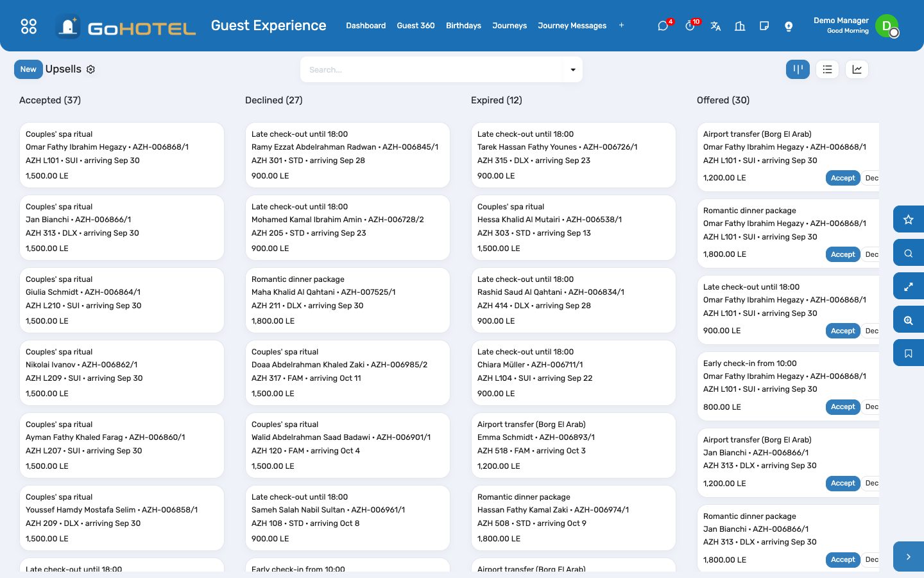
Task: Accept Early check-in from 10:00 offer
Action: click(843, 407)
